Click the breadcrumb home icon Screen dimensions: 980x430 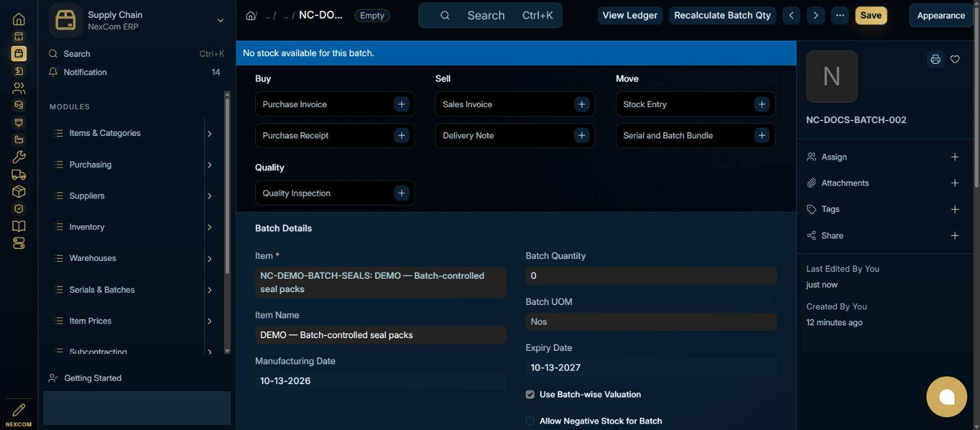251,15
